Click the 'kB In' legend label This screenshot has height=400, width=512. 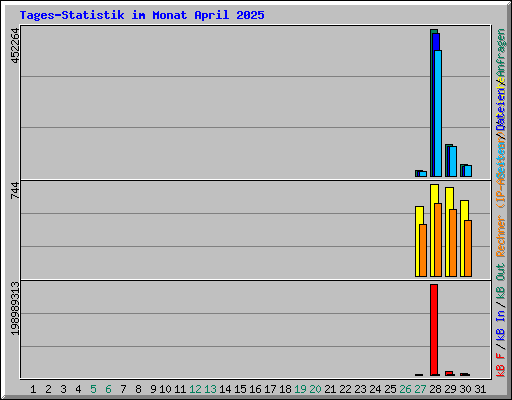coord(501,325)
